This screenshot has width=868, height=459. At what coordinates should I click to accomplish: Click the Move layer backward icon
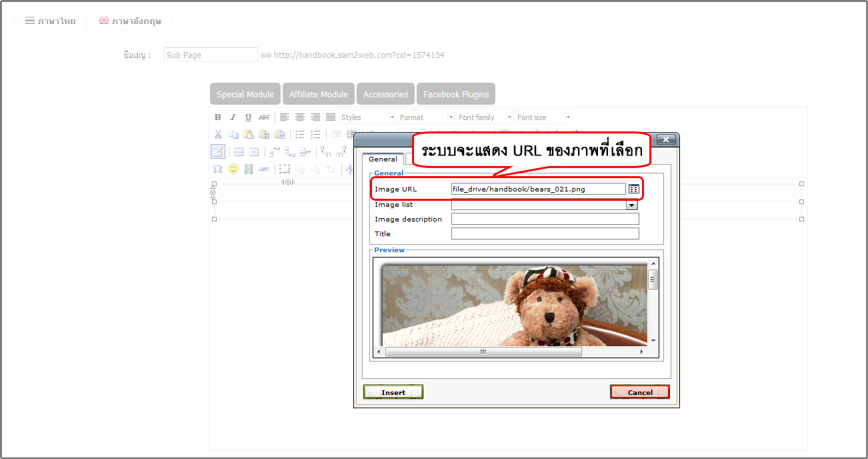pos(315,169)
